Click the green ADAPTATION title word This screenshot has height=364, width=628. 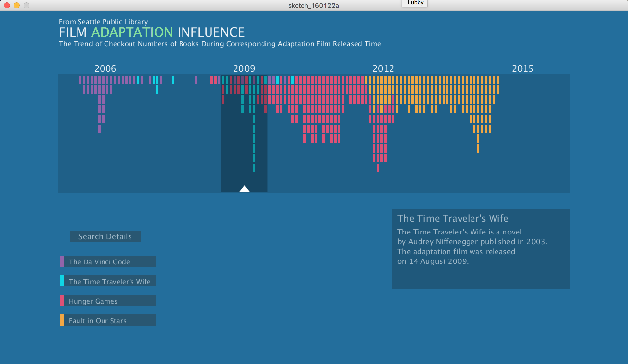[132, 32]
